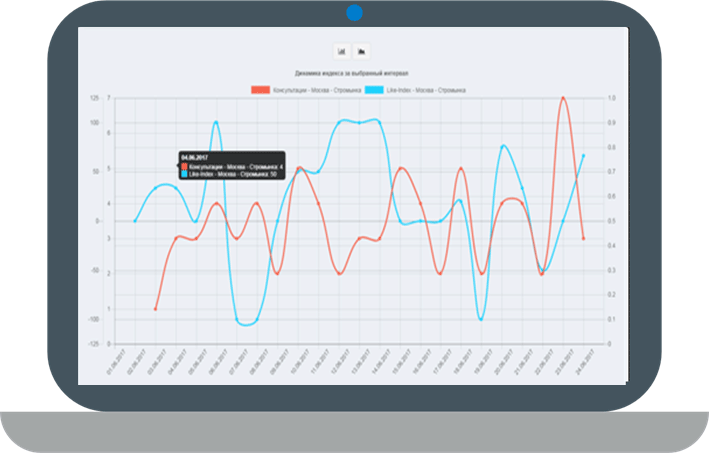The width and height of the screenshot is (709, 453).
Task: Select the first blue data point at 01.06.2017
Action: [x=135, y=221]
